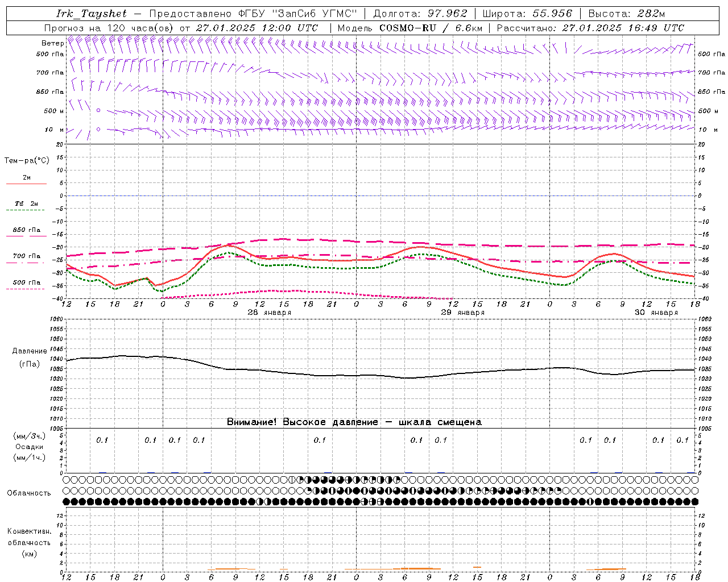Click the 700 гПа wind level label on the right
Viewport: 728px width, 582px height.
[712, 73]
